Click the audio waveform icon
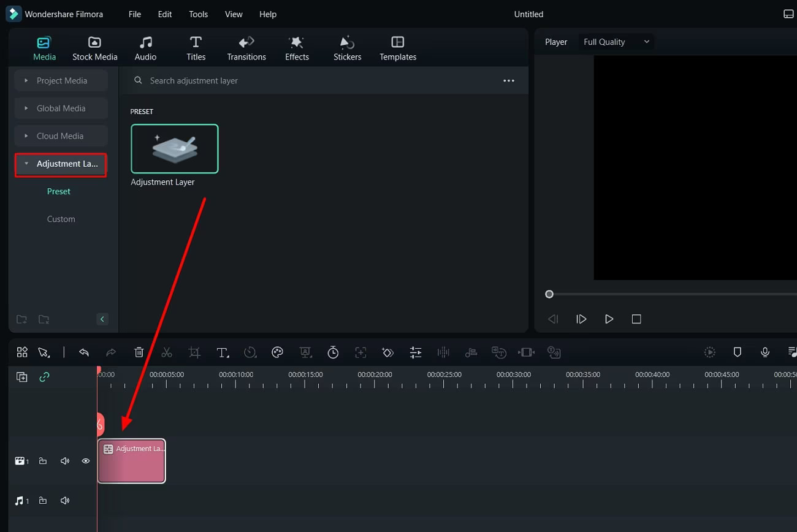The image size is (797, 532). [x=443, y=352]
